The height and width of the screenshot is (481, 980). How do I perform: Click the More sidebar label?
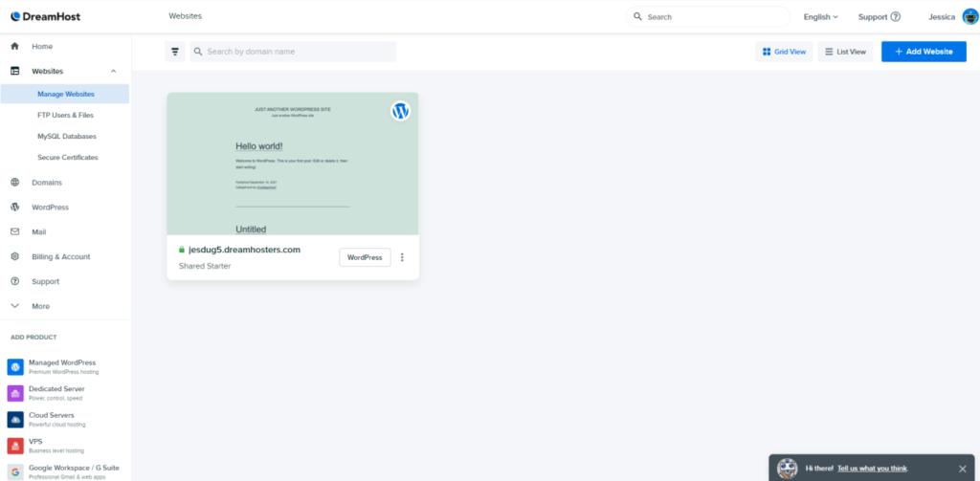(x=40, y=307)
